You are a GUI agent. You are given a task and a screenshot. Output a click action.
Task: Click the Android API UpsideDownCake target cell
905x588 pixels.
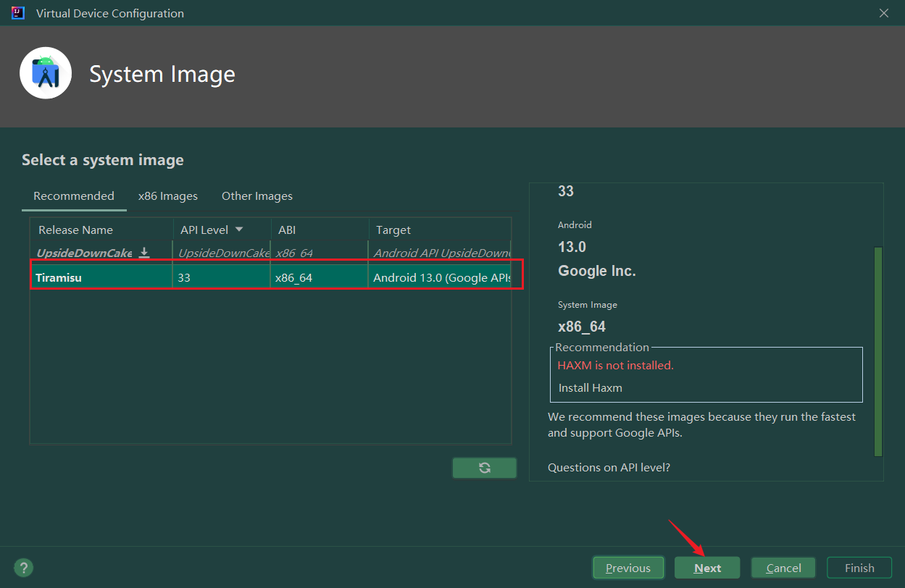point(440,253)
